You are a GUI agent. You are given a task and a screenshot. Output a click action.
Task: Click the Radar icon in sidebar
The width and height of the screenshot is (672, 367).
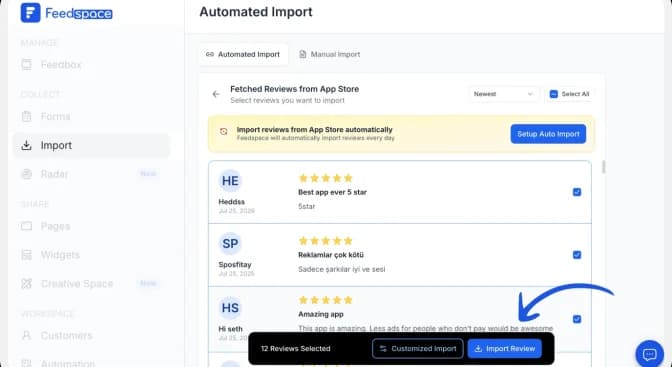tap(27, 174)
